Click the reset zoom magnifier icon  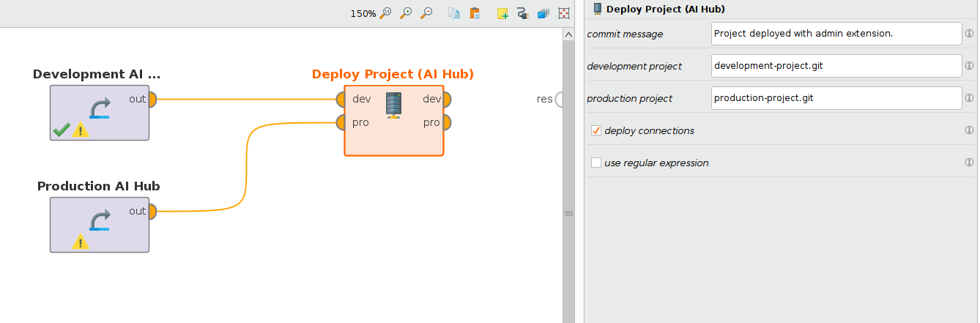[x=386, y=13]
